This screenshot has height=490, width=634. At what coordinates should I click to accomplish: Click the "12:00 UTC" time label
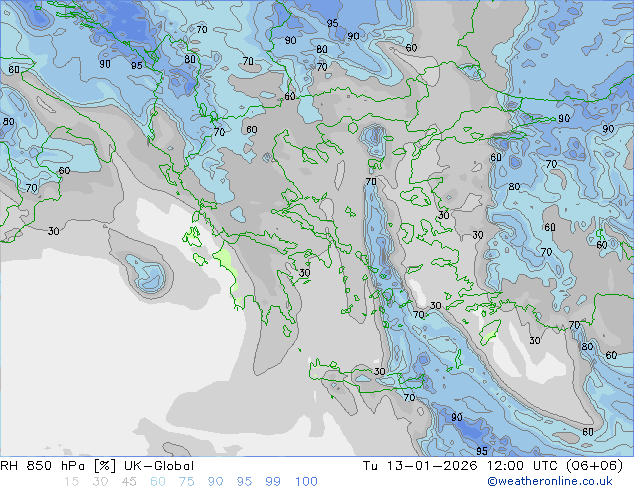coord(524,466)
